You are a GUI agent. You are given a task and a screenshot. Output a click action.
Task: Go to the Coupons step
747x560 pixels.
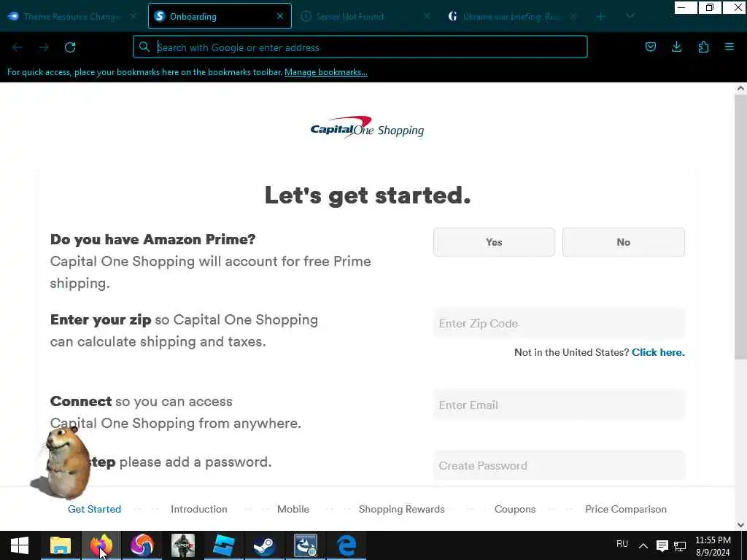click(514, 509)
